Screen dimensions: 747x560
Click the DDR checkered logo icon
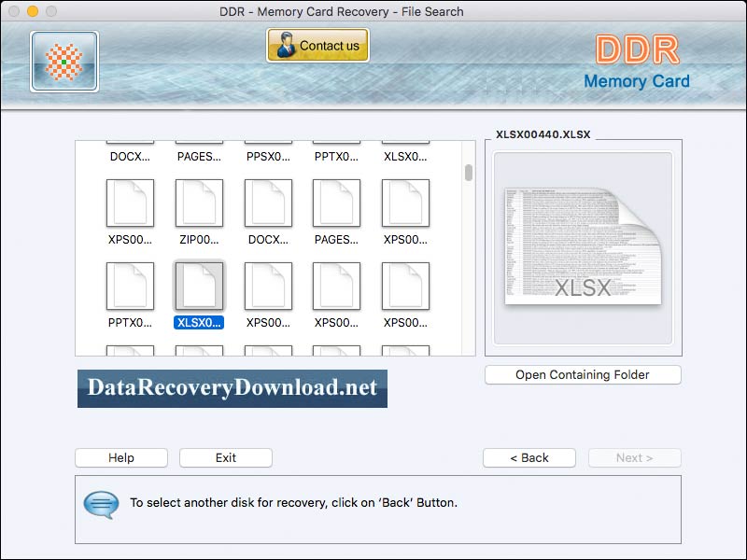tap(64, 62)
